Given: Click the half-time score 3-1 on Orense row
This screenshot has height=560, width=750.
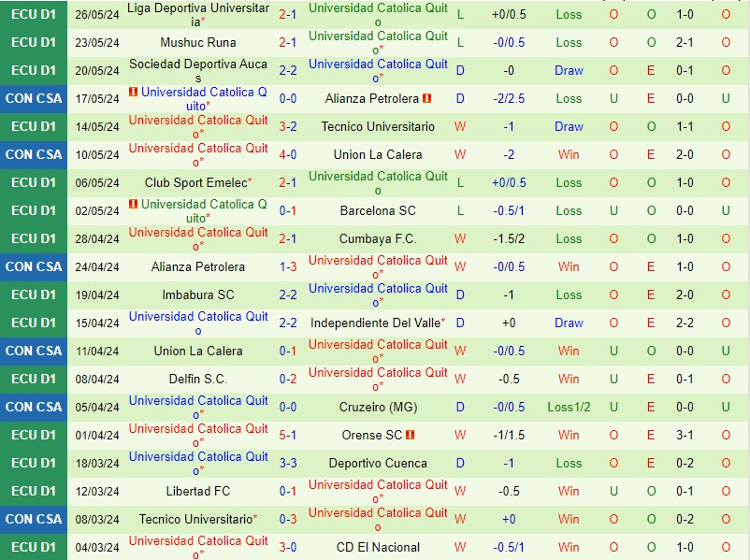Looking at the screenshot, I should [685, 435].
